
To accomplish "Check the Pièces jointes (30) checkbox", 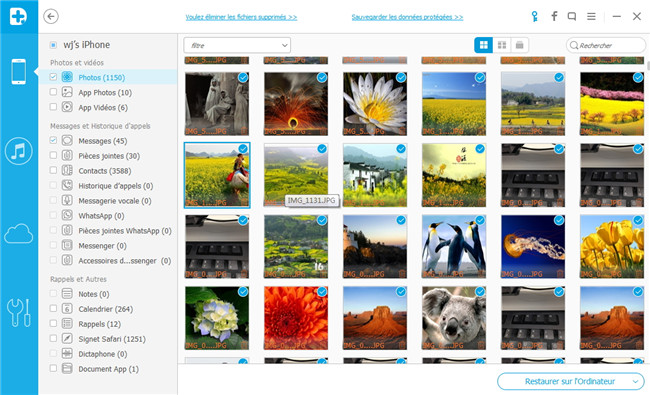I will coord(53,155).
